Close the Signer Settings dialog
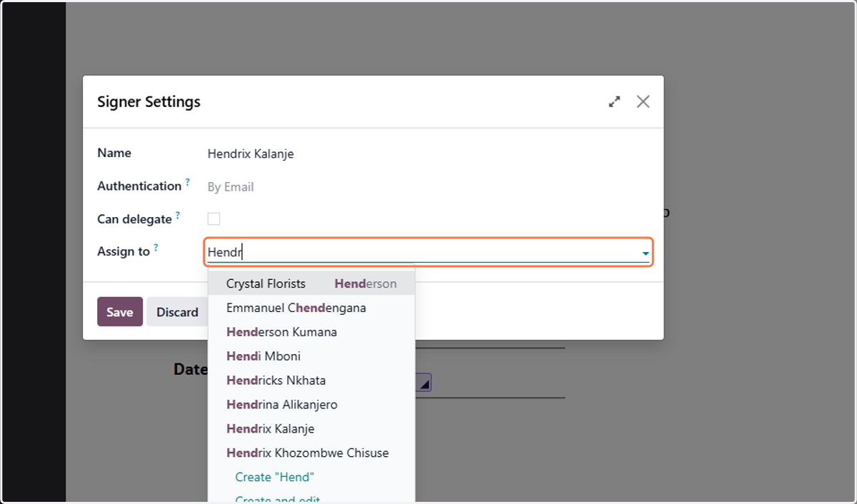Image resolution: width=857 pixels, height=504 pixels. click(x=643, y=101)
